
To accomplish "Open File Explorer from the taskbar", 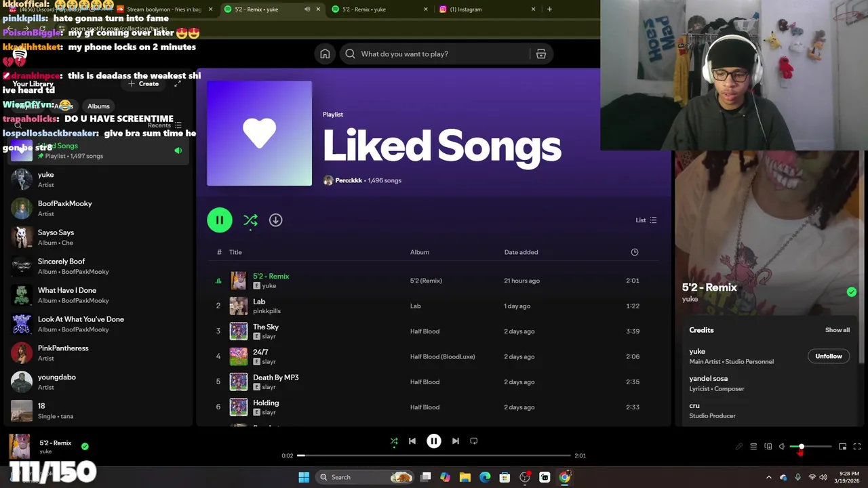I will 465,477.
